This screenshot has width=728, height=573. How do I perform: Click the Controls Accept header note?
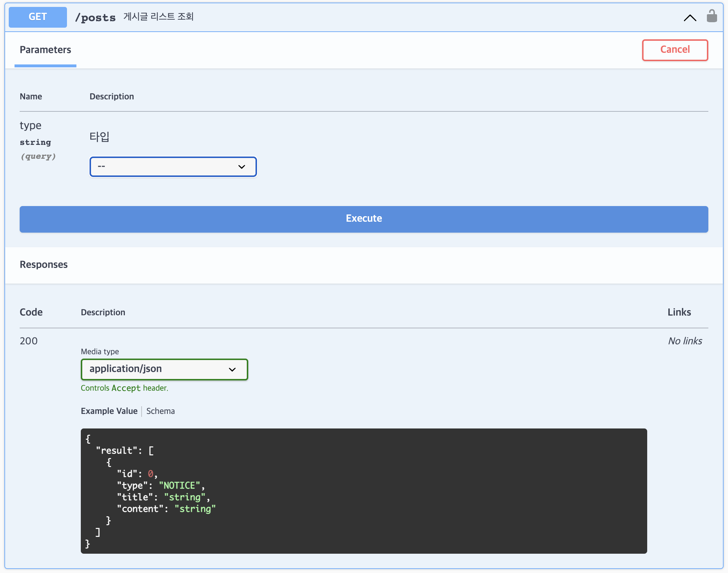click(124, 388)
